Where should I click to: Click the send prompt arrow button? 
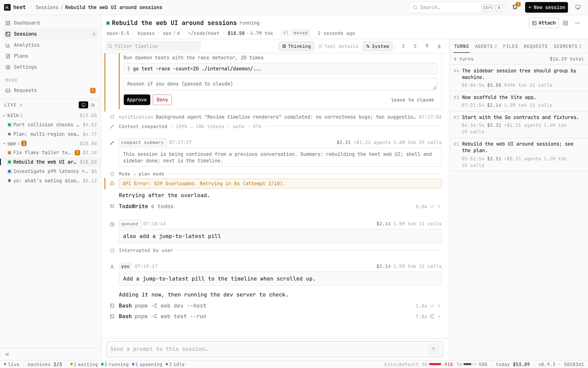tap(433, 349)
